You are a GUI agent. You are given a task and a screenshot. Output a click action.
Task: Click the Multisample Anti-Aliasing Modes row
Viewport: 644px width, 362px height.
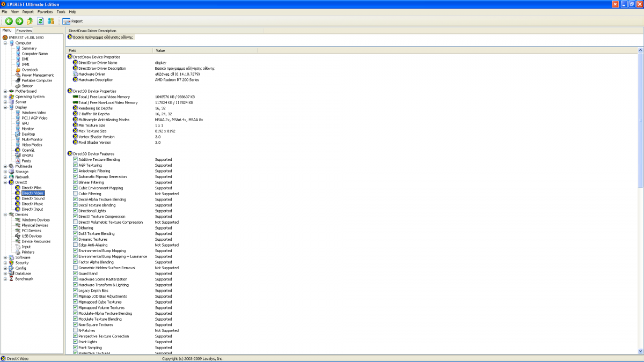coord(352,120)
